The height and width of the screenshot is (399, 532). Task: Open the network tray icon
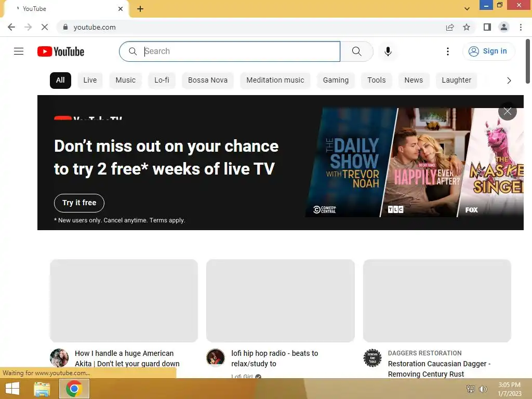click(471, 389)
